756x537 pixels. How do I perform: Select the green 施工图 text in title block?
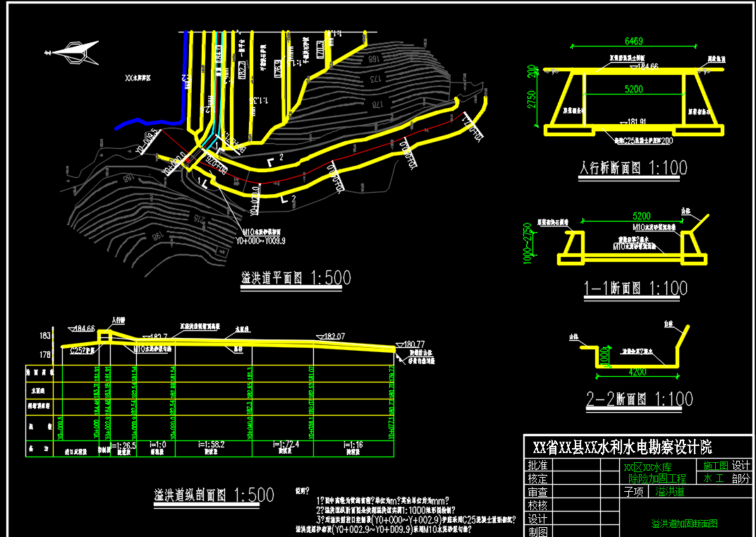(715, 466)
